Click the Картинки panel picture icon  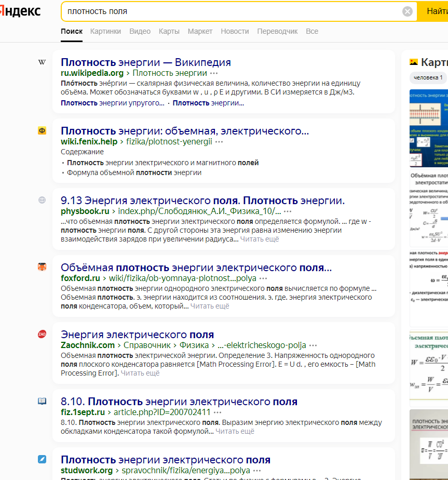point(414,62)
